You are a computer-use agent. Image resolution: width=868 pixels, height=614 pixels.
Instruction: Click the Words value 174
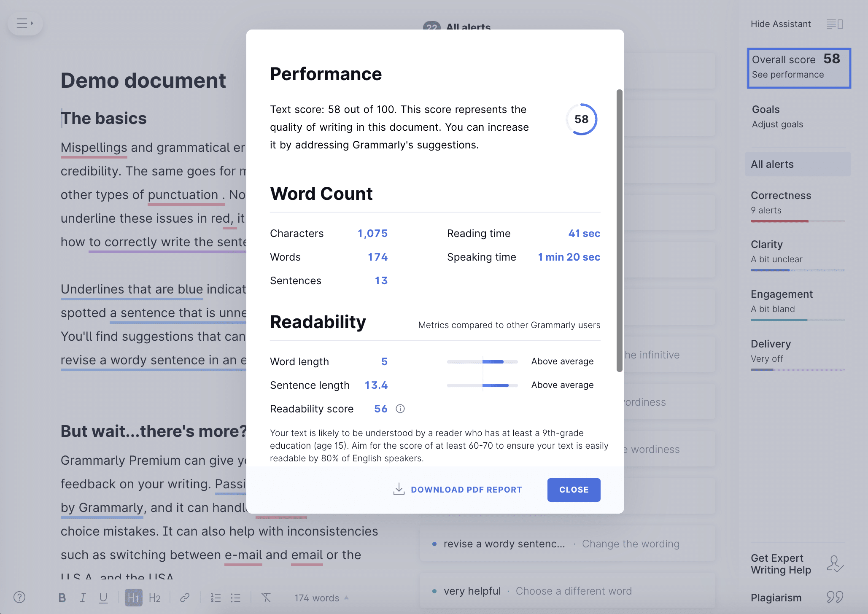click(x=378, y=257)
